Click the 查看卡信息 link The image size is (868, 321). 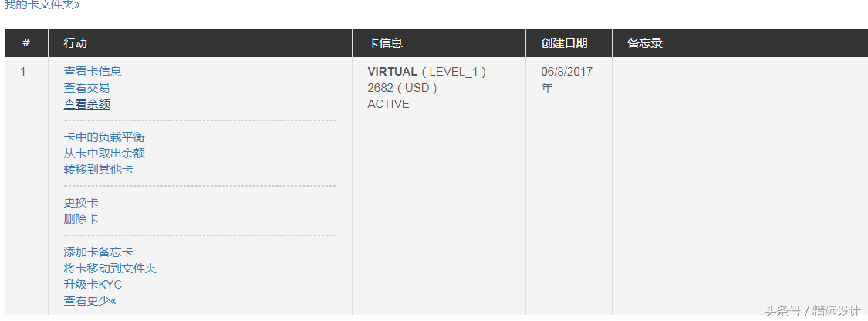pos(93,72)
